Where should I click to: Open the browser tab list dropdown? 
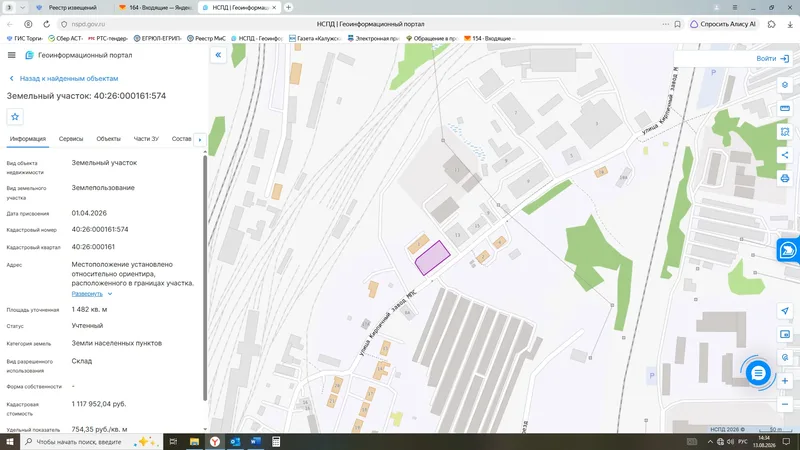(x=22, y=8)
